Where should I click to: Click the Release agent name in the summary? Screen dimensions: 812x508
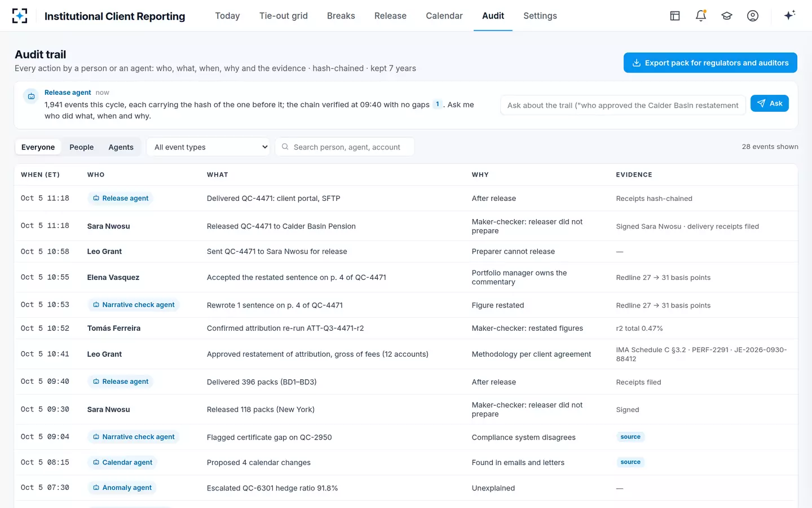[68, 93]
